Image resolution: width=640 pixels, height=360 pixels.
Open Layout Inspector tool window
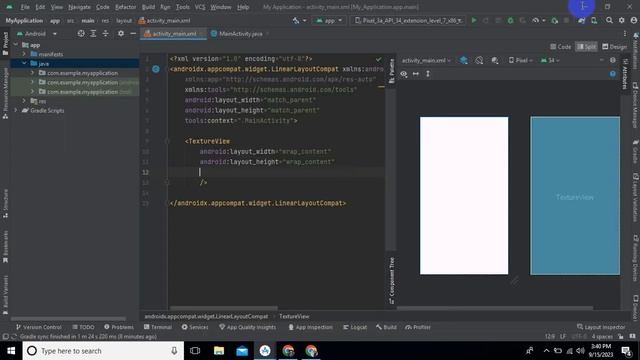pyautogui.click(x=601, y=327)
